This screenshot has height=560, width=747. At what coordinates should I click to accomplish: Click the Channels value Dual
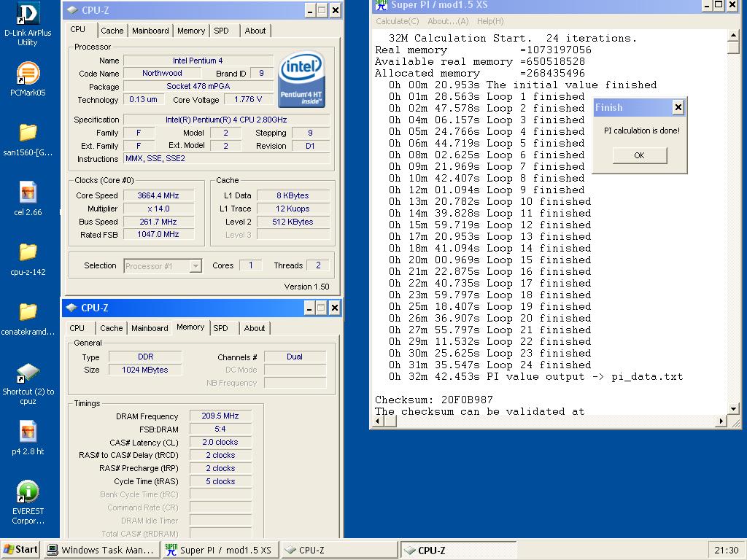click(x=295, y=357)
